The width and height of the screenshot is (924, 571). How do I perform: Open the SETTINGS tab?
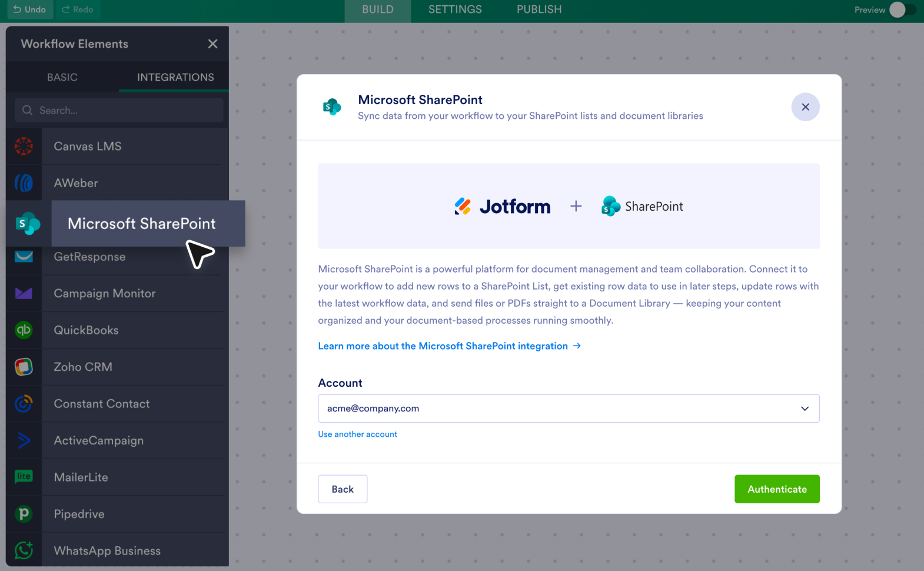tap(455, 9)
